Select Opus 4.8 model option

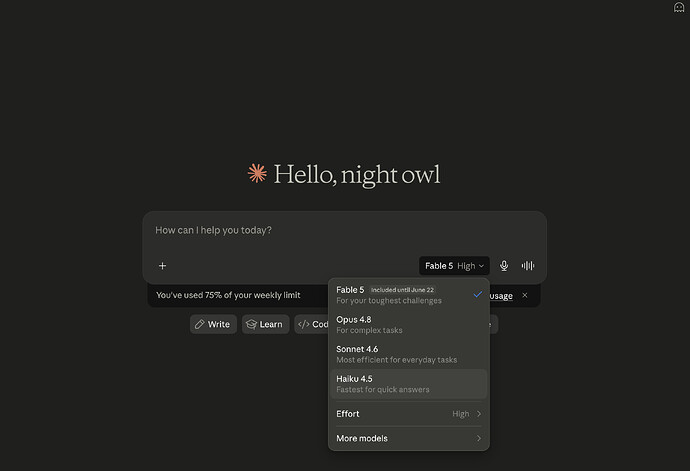[409, 324]
